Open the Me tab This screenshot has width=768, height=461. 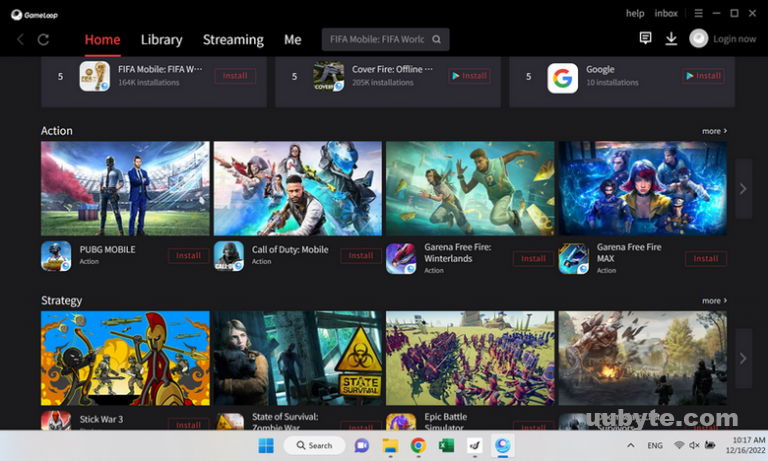[x=292, y=40]
